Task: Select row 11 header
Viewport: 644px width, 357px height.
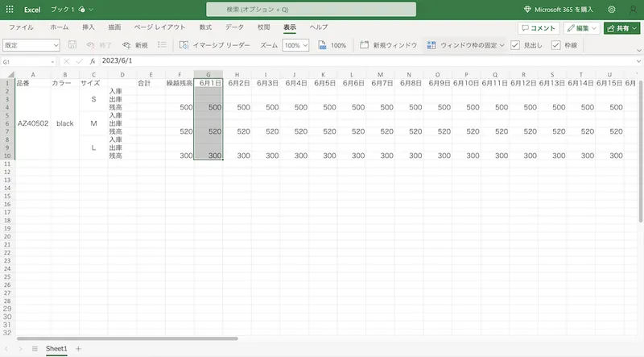Action: (7, 164)
